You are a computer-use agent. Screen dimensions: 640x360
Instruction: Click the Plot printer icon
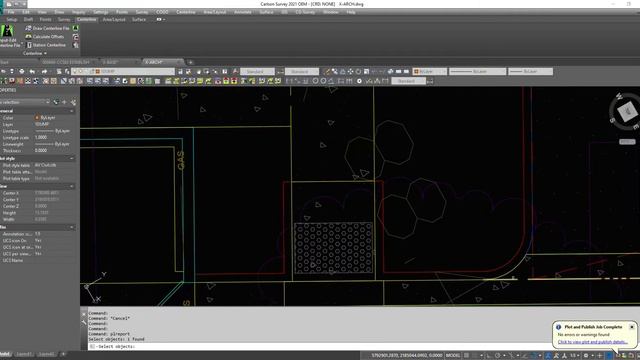pos(21,71)
